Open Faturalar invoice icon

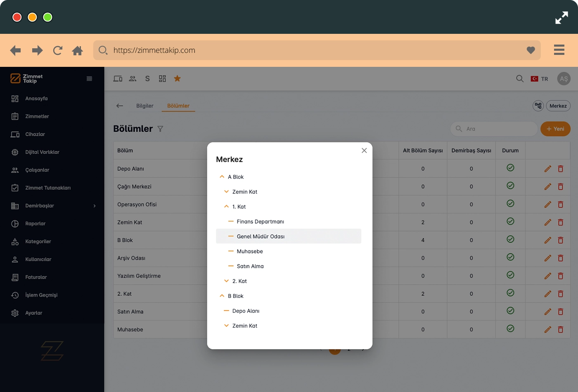[x=15, y=277]
